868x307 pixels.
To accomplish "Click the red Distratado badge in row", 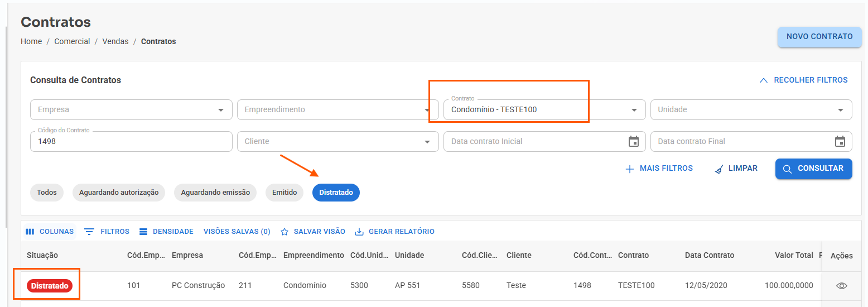I will point(50,286).
